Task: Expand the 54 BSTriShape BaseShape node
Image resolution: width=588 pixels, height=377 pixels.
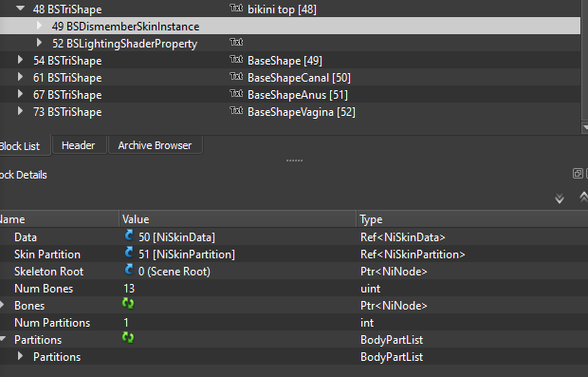Action: pos(20,60)
